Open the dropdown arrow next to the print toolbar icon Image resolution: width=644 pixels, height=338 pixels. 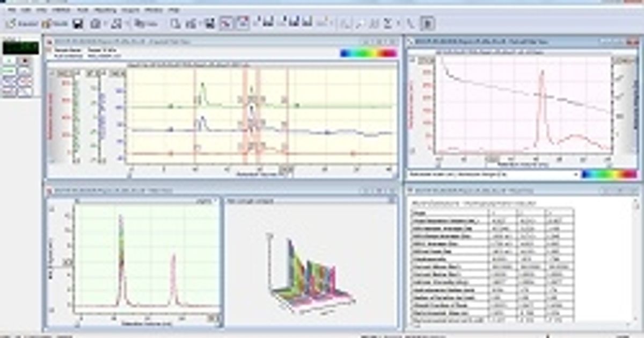[105, 21]
